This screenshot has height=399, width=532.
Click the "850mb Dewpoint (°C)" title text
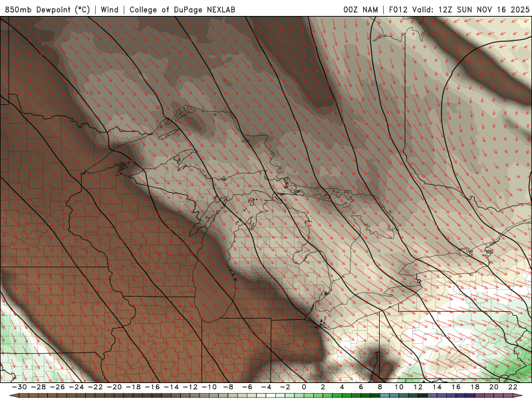tap(47, 9)
